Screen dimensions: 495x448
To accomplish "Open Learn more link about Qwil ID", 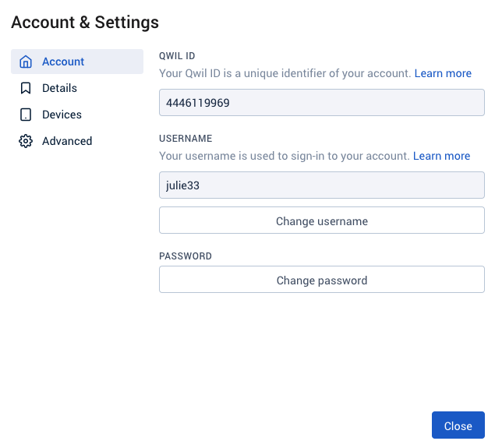I will click(x=443, y=73).
